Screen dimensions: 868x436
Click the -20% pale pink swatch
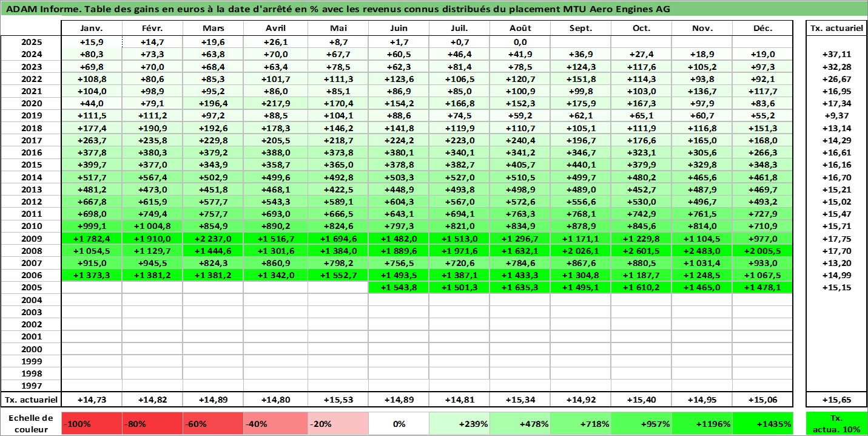click(x=338, y=424)
